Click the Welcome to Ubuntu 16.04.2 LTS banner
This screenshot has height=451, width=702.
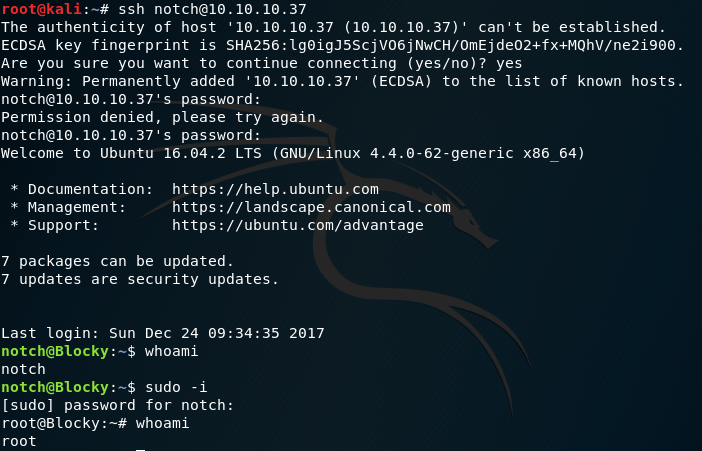pyautogui.click(x=293, y=153)
